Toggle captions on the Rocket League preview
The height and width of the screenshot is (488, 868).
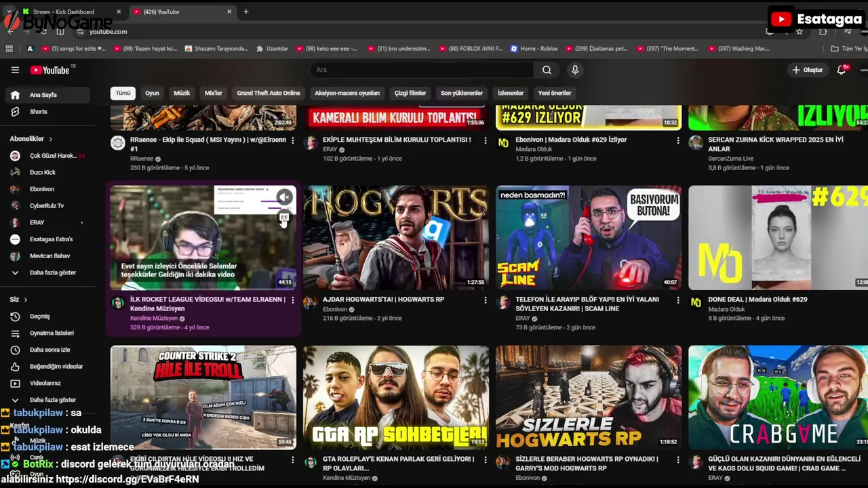tap(285, 218)
